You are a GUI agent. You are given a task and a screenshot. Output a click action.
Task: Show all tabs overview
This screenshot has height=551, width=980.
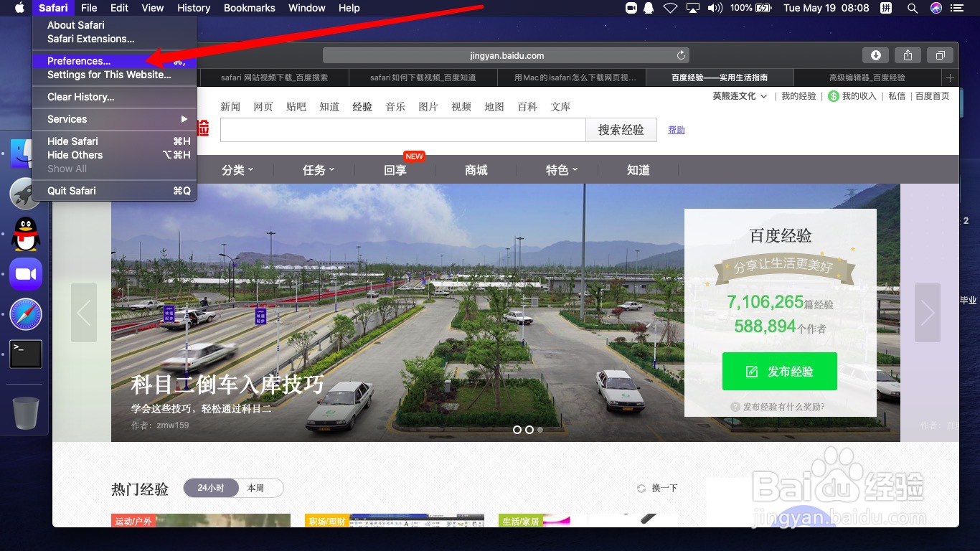pyautogui.click(x=940, y=55)
